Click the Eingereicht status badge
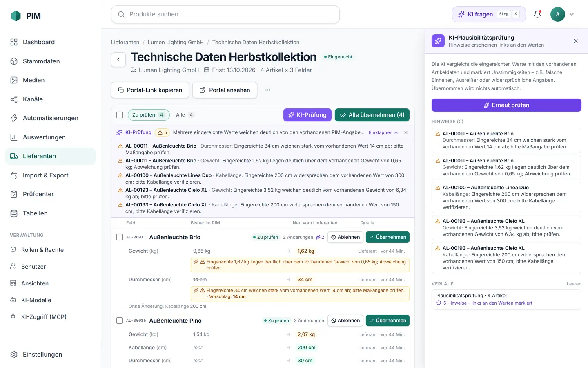The image size is (588, 368). pos(338,57)
